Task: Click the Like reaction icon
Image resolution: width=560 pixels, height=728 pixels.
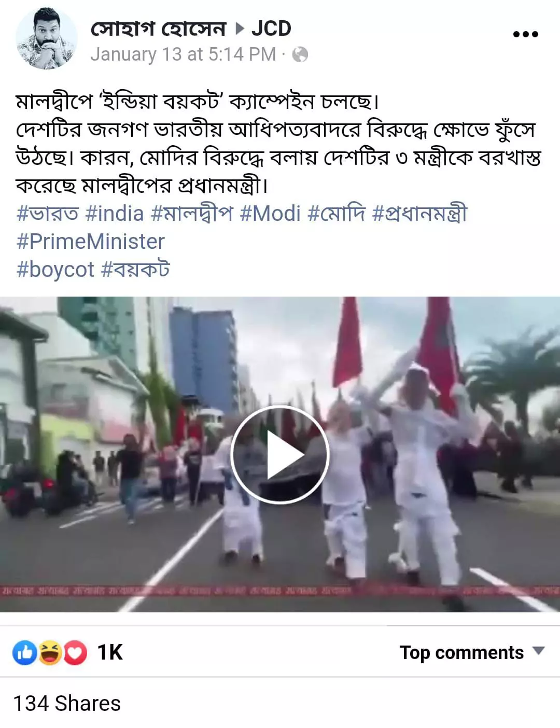Action: point(24,652)
